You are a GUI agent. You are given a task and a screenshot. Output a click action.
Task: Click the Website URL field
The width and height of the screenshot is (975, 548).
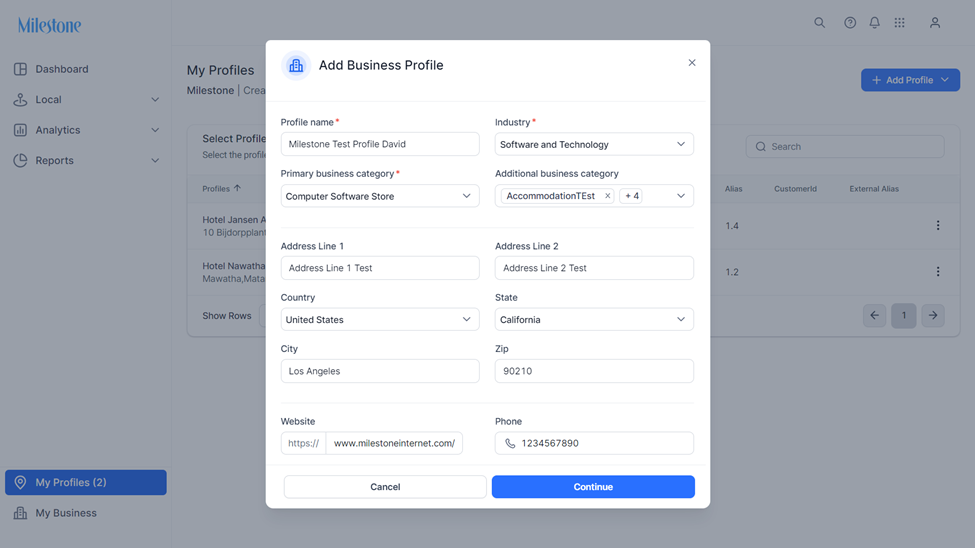pos(394,444)
